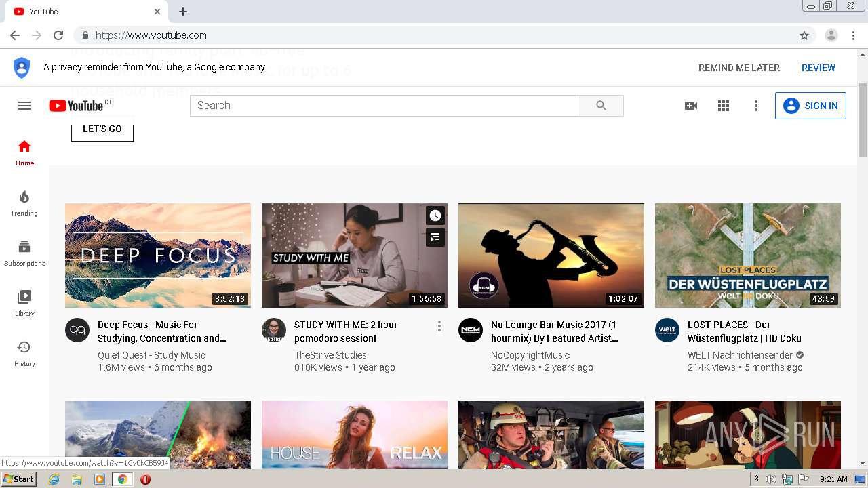The height and width of the screenshot is (488, 868).
Task: Open History in sidebar
Action: tap(24, 354)
